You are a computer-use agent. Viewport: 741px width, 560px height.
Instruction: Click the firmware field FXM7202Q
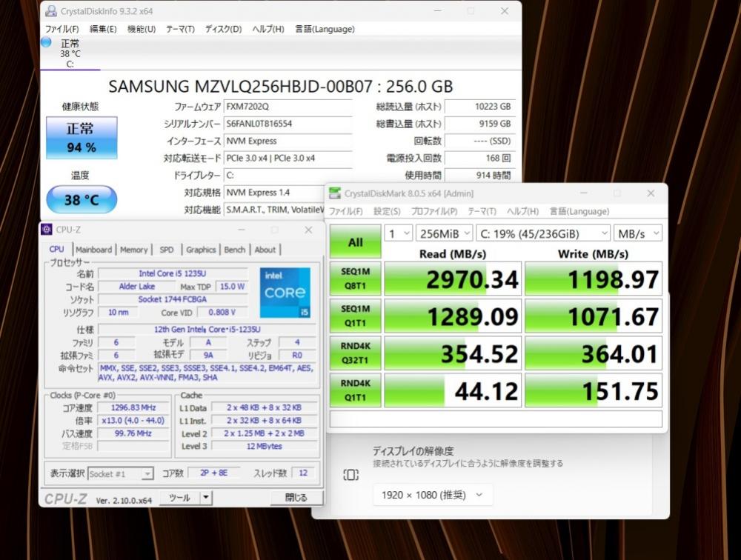click(288, 107)
